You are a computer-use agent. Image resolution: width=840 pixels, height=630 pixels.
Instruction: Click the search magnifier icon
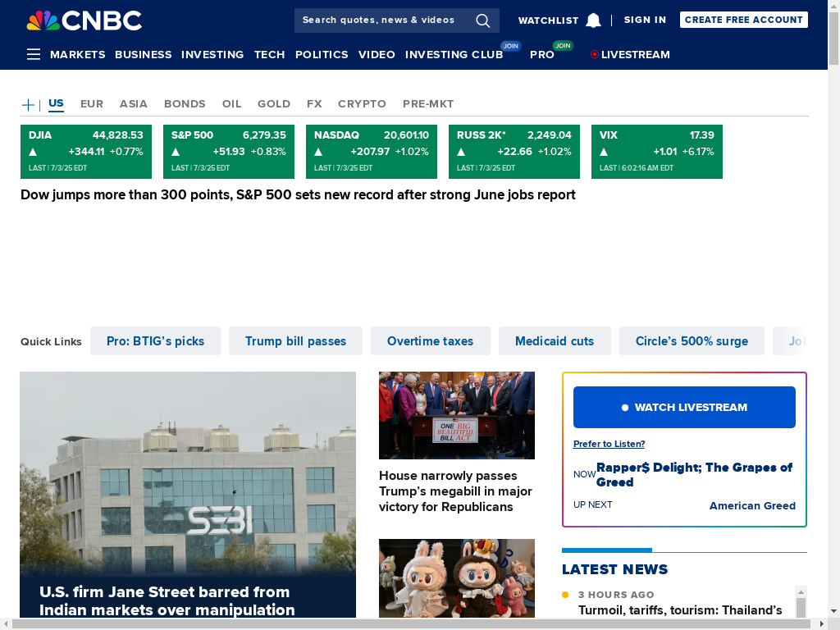482,21
